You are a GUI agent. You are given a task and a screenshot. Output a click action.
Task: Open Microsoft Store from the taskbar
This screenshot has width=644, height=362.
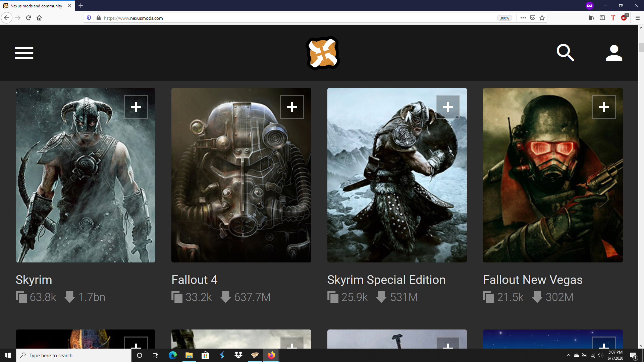205,355
